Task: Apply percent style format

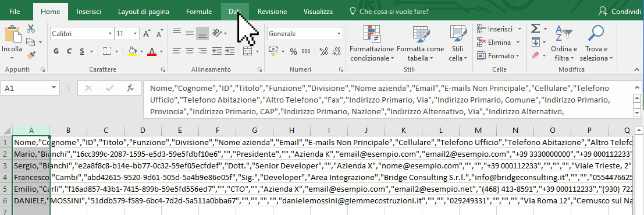Action: [293, 51]
